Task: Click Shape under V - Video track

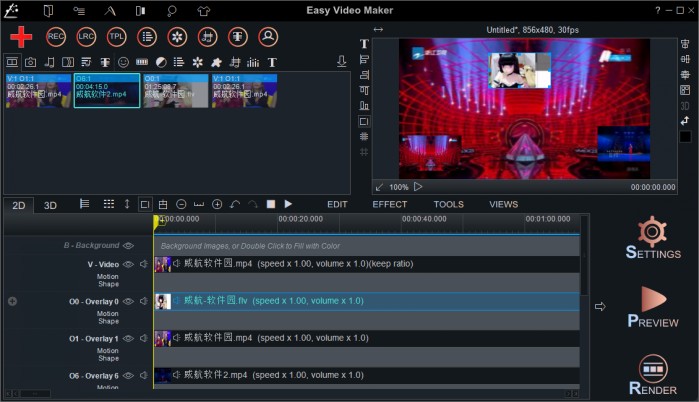Action: click(x=109, y=284)
